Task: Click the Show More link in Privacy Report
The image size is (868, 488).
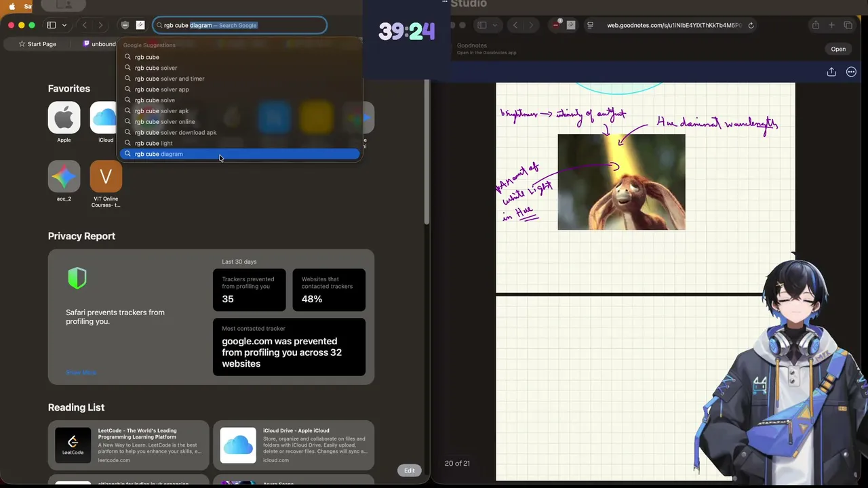Action: [x=81, y=372]
